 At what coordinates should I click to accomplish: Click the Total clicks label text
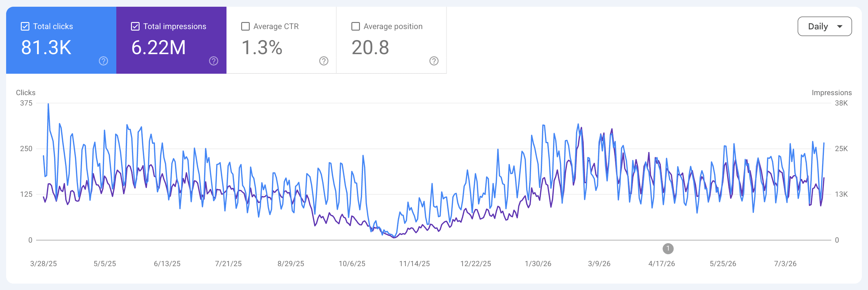(53, 26)
